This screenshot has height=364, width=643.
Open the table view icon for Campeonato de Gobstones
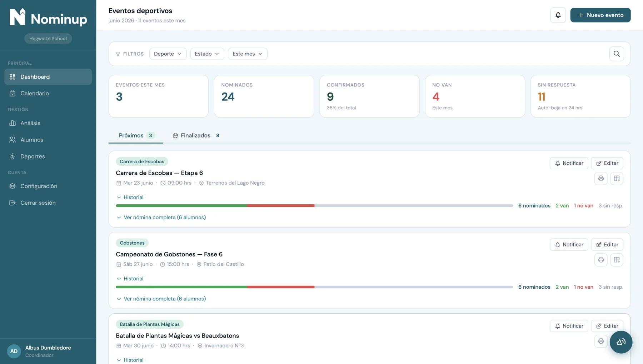click(x=617, y=260)
